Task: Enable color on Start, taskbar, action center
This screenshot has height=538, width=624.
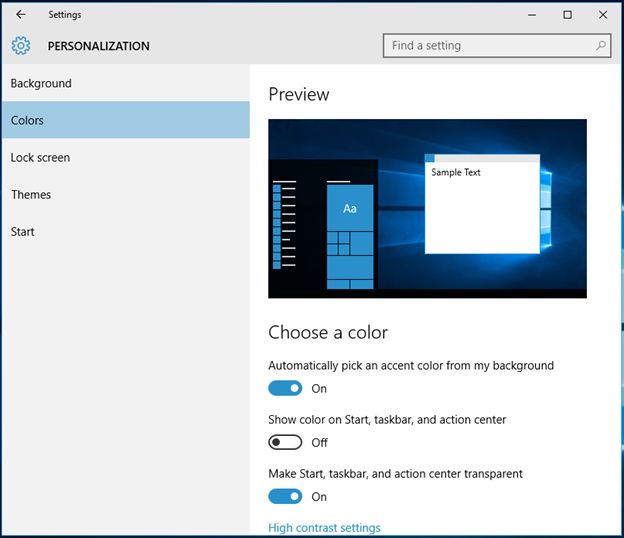Action: [285, 442]
